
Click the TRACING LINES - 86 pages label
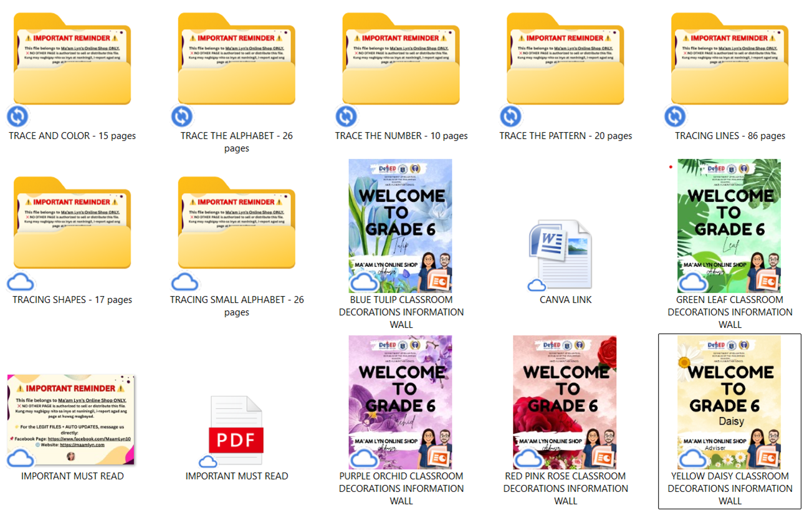pyautogui.click(x=730, y=136)
